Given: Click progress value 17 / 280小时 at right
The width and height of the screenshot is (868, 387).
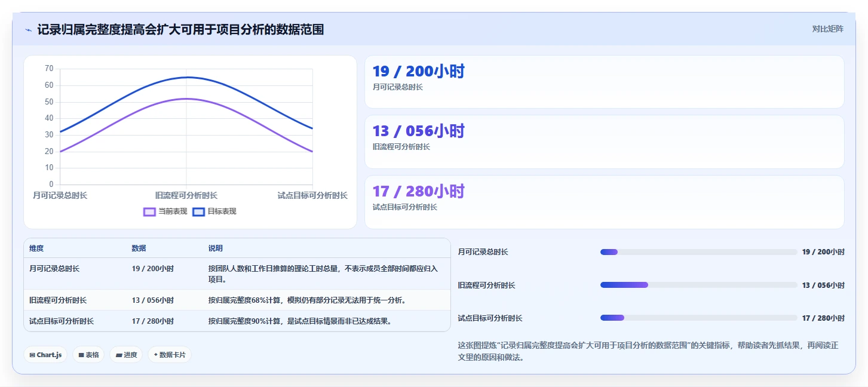Looking at the screenshot, I should (823, 318).
